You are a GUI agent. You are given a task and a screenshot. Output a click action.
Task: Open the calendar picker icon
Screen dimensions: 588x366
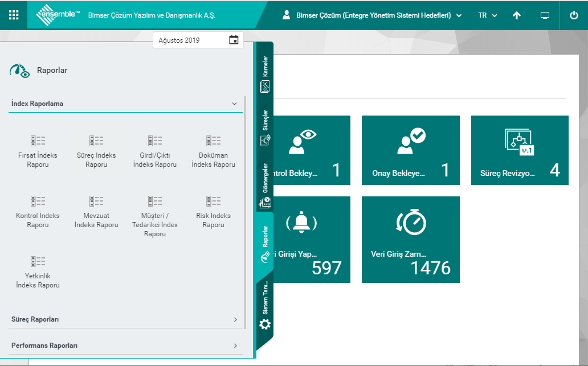234,40
